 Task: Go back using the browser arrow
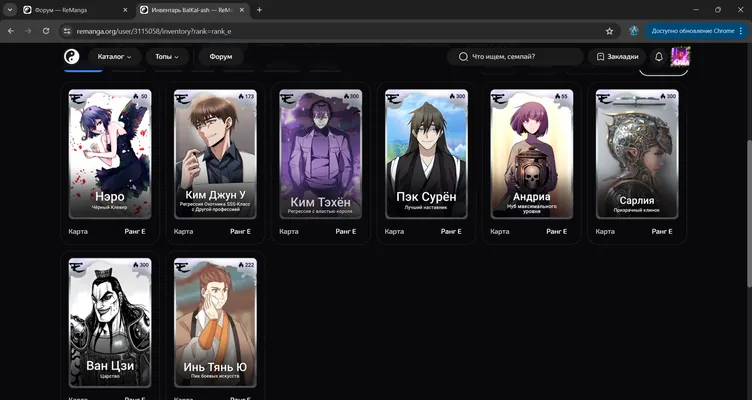(x=11, y=31)
